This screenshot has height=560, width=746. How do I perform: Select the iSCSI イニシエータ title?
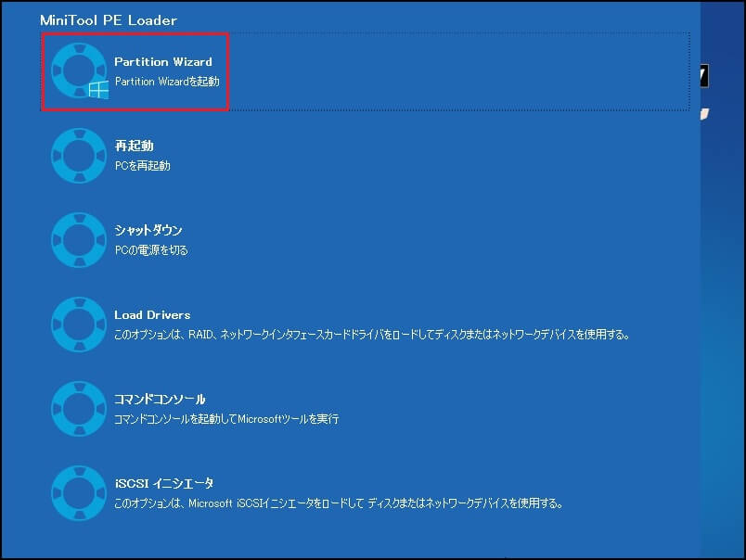coord(164,483)
